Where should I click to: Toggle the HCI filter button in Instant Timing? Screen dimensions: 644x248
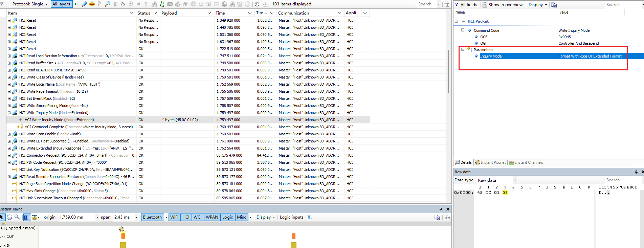coord(186,217)
